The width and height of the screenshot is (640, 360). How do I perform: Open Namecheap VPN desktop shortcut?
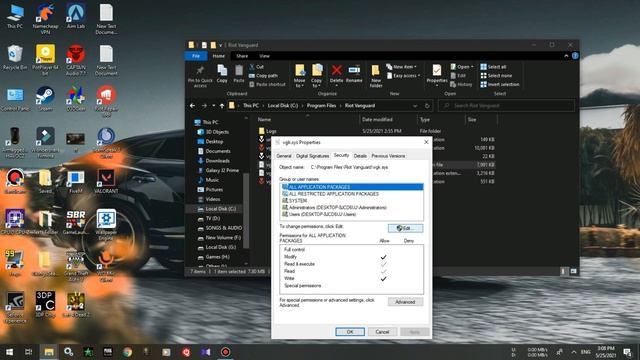coord(45,19)
